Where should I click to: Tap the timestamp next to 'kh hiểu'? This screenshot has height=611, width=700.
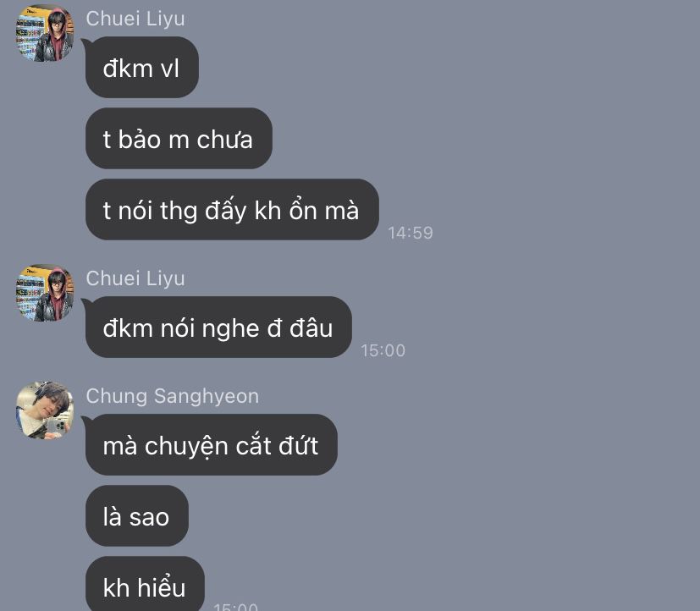[235, 607]
